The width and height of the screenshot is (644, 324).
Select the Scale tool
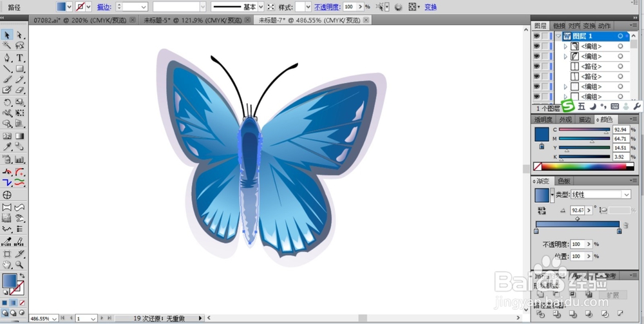pyautogui.click(x=19, y=102)
